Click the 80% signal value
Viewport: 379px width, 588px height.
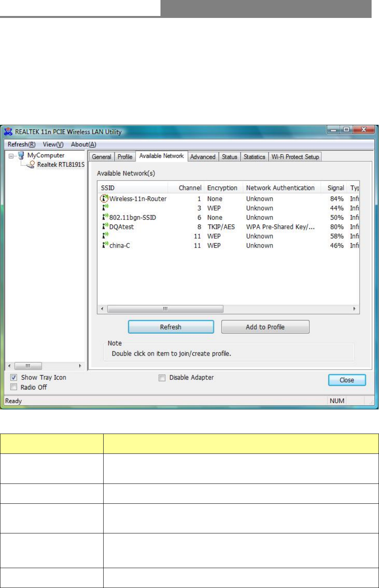coord(337,227)
